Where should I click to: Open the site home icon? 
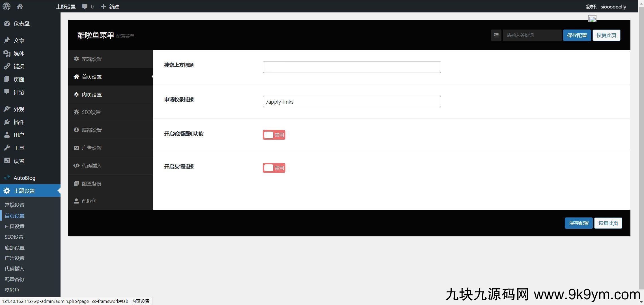[20, 6]
